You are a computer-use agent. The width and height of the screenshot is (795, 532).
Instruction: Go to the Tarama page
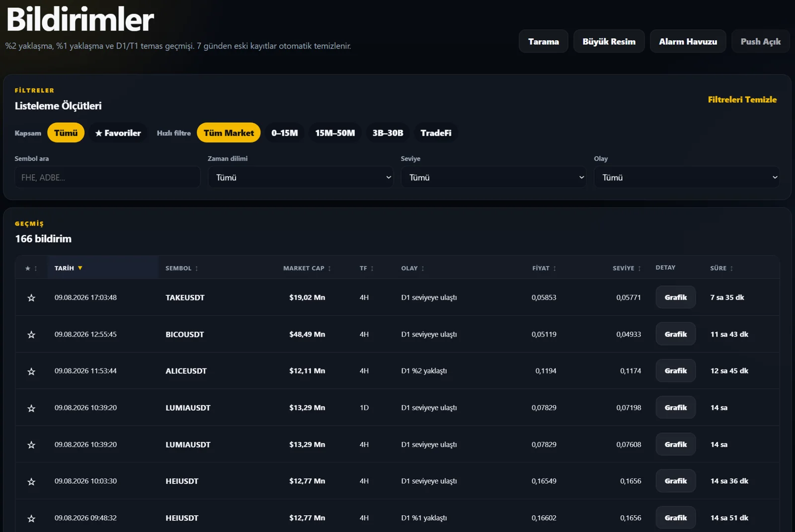point(544,41)
